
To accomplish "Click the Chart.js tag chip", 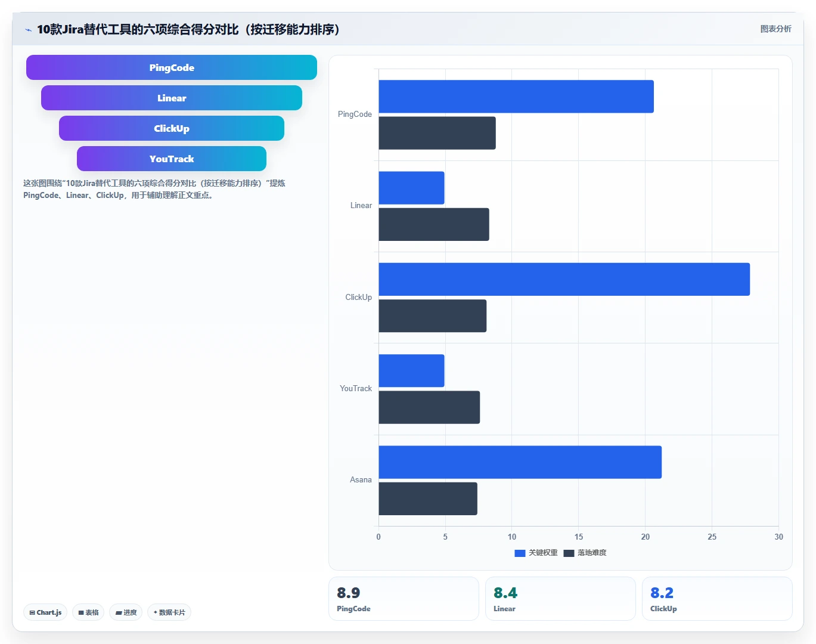I will pos(45,612).
